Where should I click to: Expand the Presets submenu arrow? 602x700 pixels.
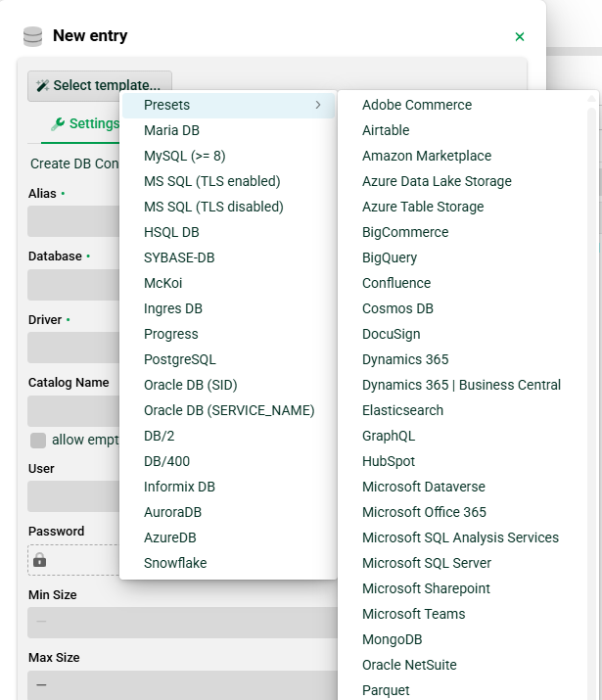318,105
